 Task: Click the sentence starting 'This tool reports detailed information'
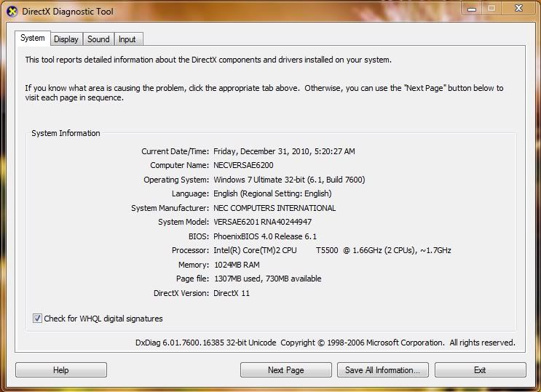point(208,60)
